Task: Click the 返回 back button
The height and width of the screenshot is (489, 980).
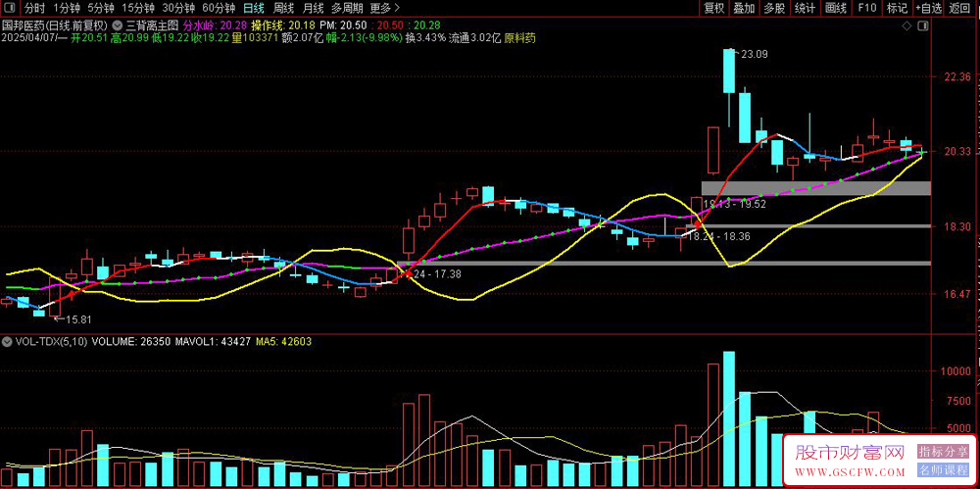Action: tap(959, 8)
